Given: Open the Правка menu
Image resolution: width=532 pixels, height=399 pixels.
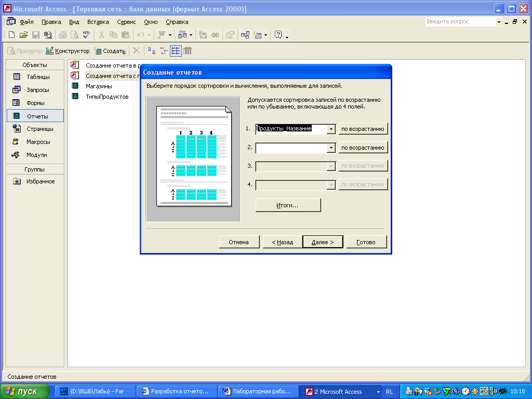Looking at the screenshot, I should click(x=51, y=22).
